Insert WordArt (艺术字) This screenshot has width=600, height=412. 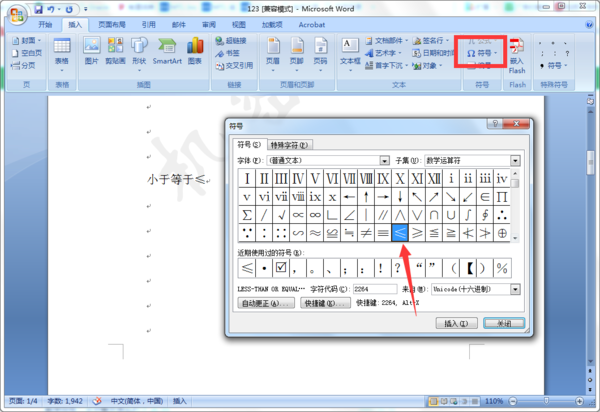click(x=383, y=53)
